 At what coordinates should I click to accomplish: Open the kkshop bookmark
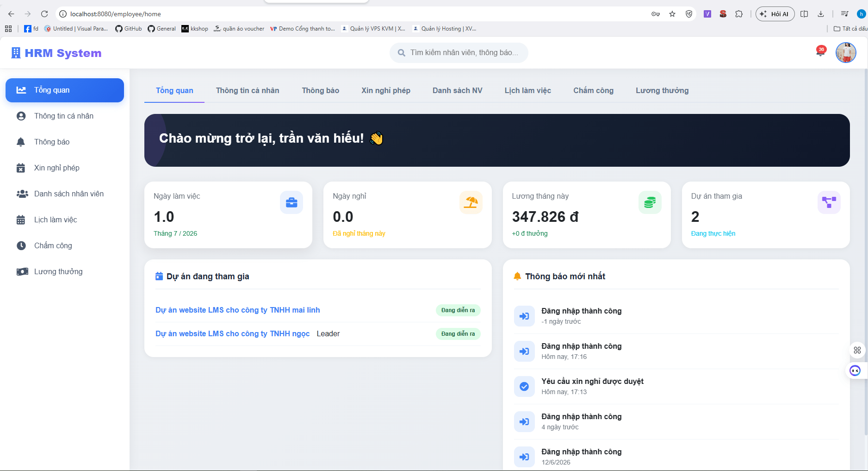click(195, 29)
